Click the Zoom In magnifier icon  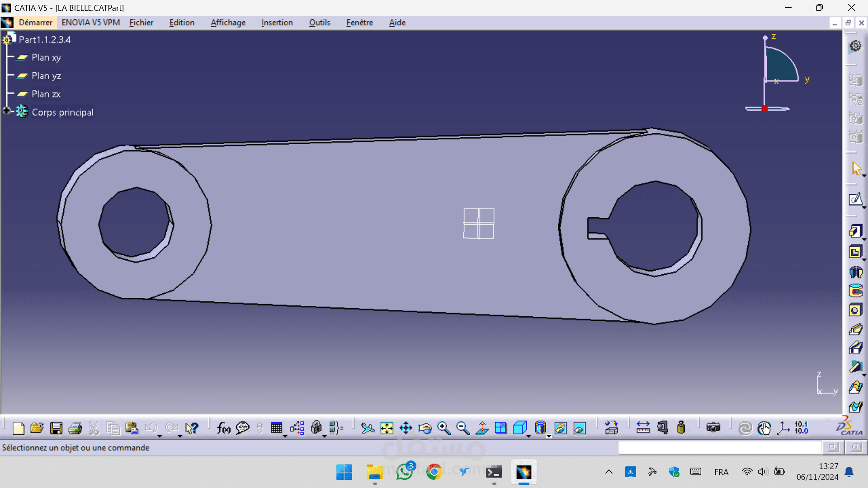444,428
